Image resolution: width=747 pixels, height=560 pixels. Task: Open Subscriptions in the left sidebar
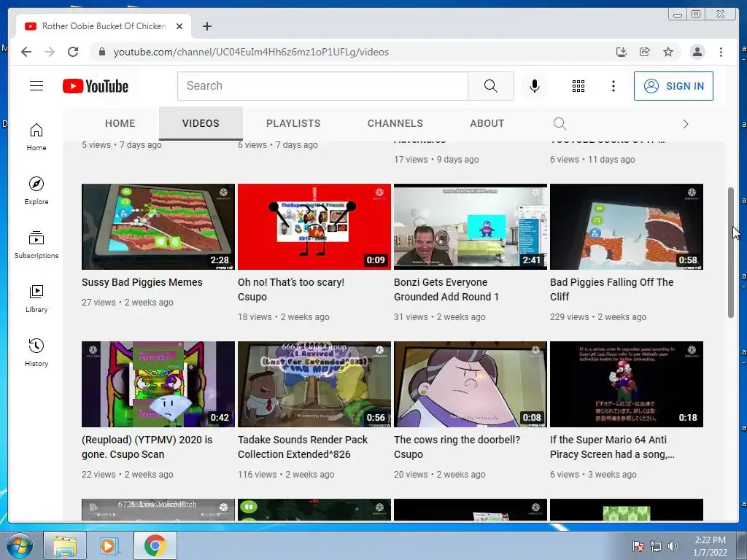tap(36, 245)
